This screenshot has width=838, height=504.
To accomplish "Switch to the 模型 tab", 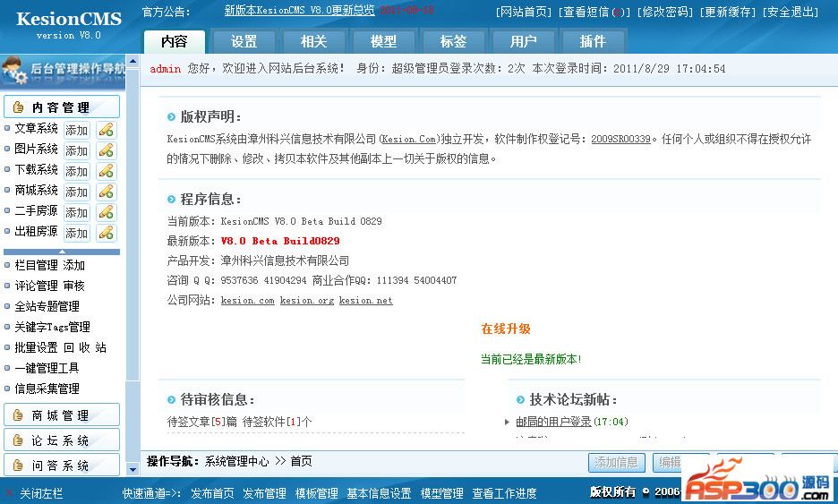I will (x=384, y=42).
